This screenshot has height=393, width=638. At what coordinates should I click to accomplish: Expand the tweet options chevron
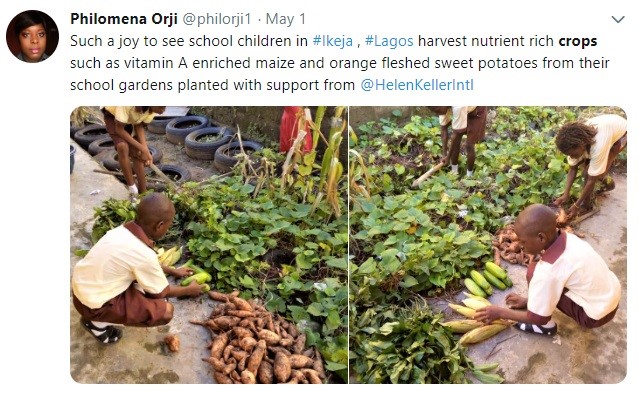pos(618,19)
